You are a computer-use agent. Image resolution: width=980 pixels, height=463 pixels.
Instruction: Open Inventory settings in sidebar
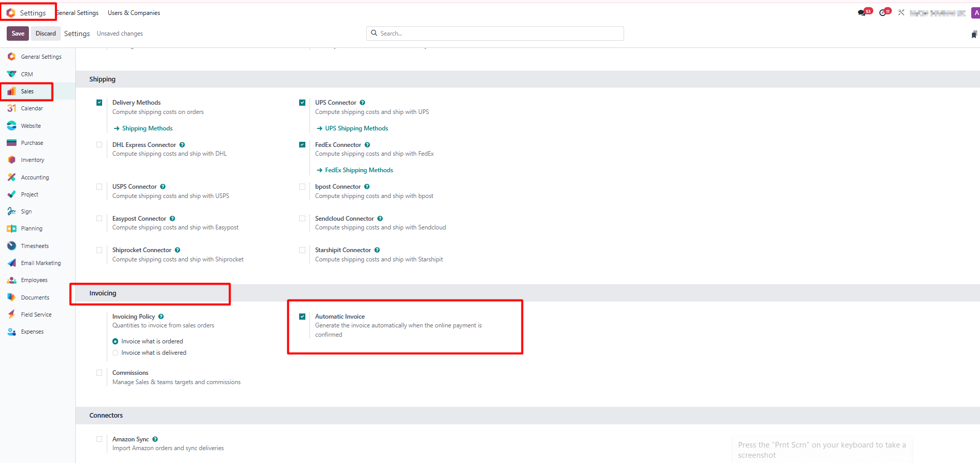tap(38, 160)
